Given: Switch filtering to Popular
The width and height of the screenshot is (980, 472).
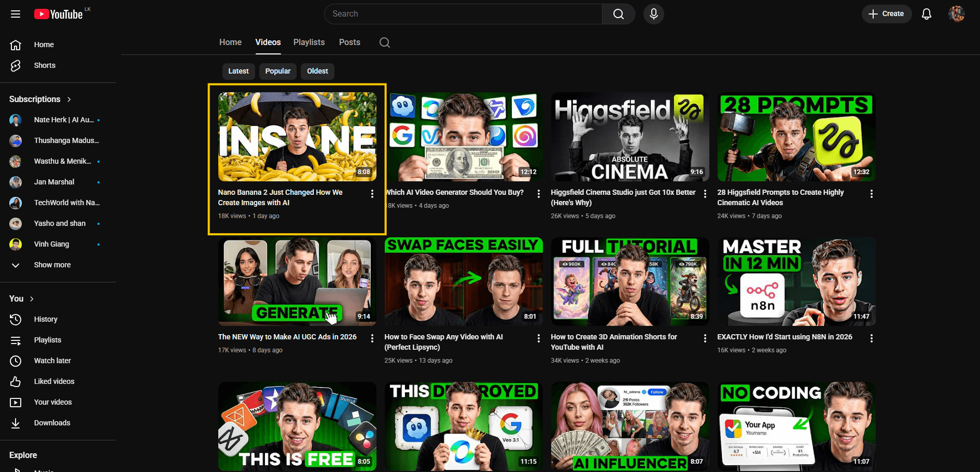Looking at the screenshot, I should (x=277, y=71).
